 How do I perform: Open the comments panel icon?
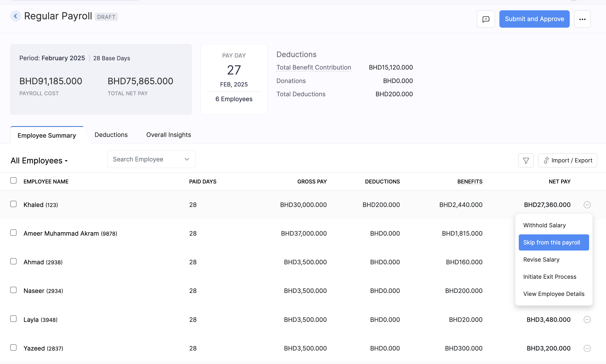tap(486, 19)
